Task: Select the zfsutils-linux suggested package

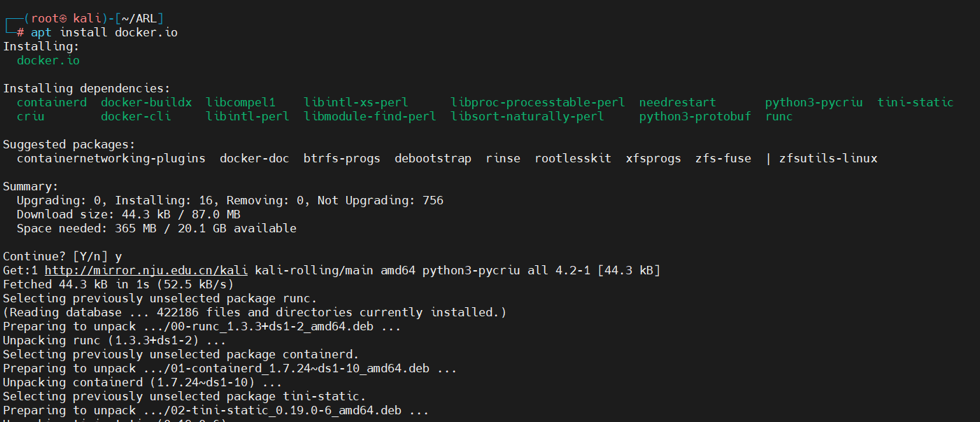Action: click(x=828, y=159)
